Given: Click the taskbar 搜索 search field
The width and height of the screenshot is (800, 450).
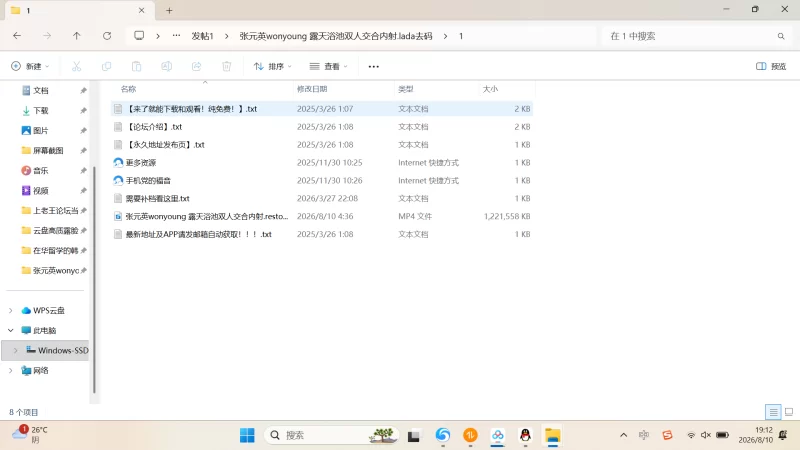Looking at the screenshot, I should click(332, 435).
